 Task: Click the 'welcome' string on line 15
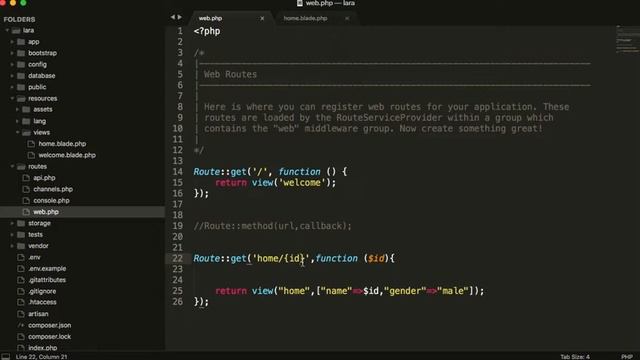pos(302,183)
